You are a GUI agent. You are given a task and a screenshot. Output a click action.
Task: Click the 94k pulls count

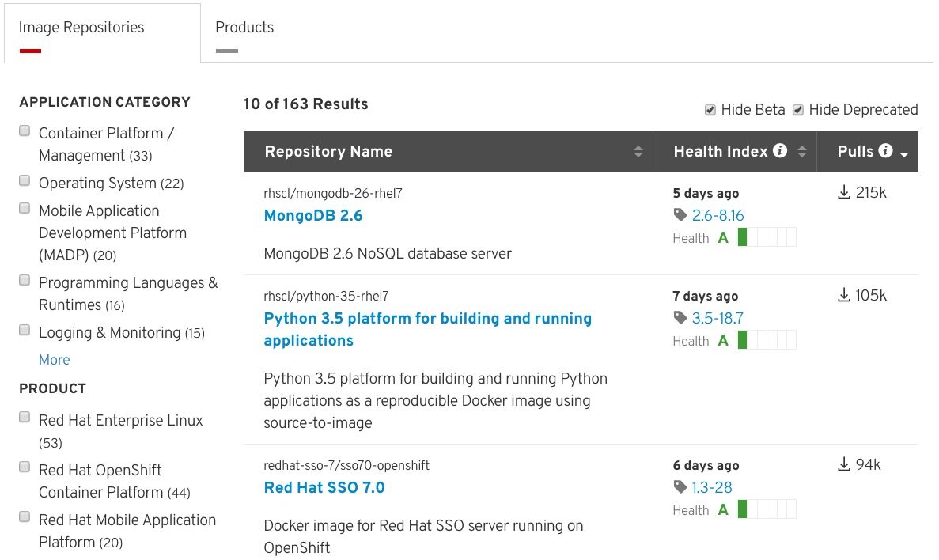click(x=868, y=464)
